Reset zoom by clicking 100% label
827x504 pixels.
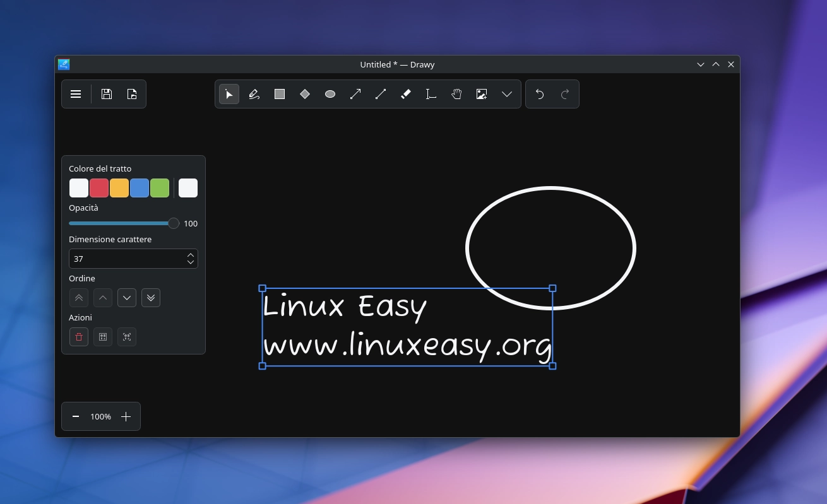[100, 416]
